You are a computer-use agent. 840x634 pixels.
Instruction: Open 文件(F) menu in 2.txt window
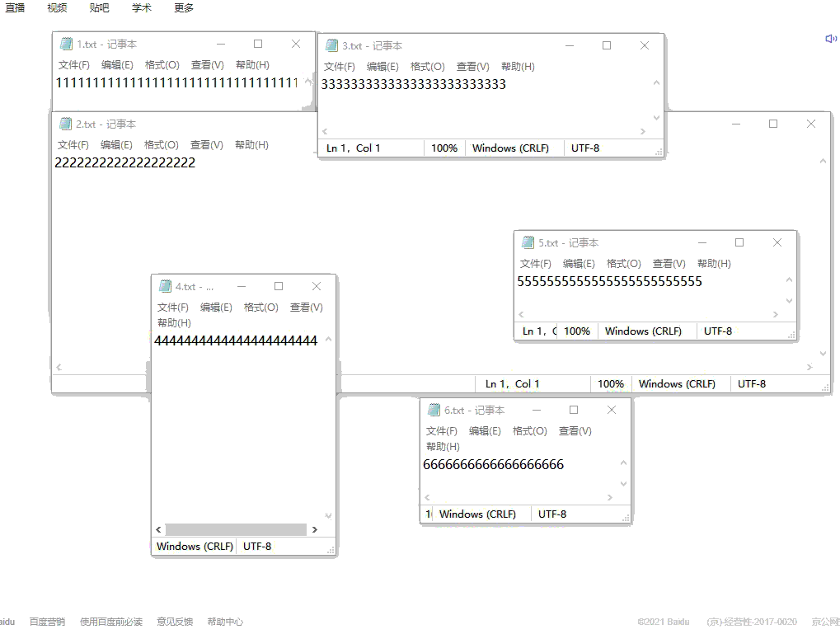point(73,145)
